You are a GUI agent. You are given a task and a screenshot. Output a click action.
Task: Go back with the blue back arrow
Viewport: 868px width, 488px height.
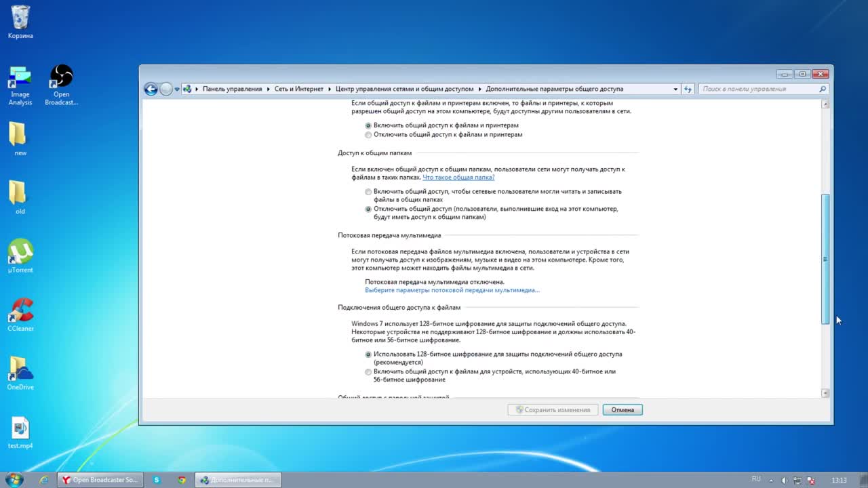tap(151, 89)
